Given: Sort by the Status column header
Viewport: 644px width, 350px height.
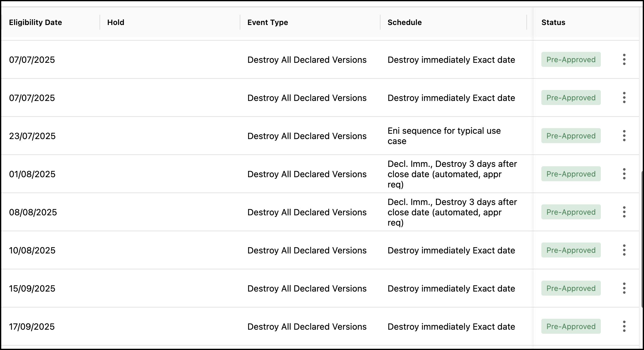Looking at the screenshot, I should [x=553, y=22].
